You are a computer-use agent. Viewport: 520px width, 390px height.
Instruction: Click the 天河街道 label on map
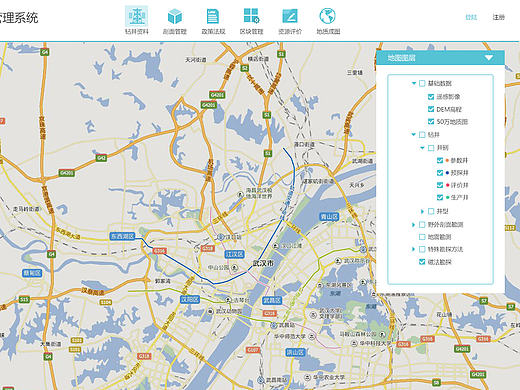[x=196, y=60]
